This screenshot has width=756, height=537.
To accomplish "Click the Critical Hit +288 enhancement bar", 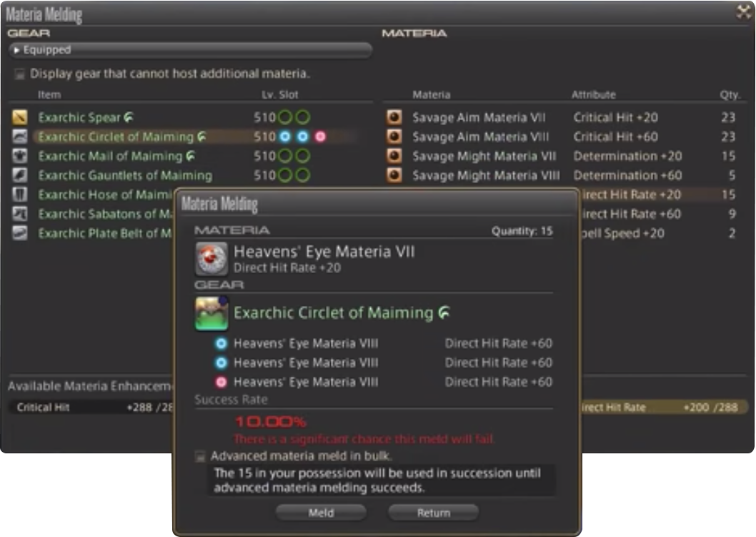I will click(x=91, y=407).
